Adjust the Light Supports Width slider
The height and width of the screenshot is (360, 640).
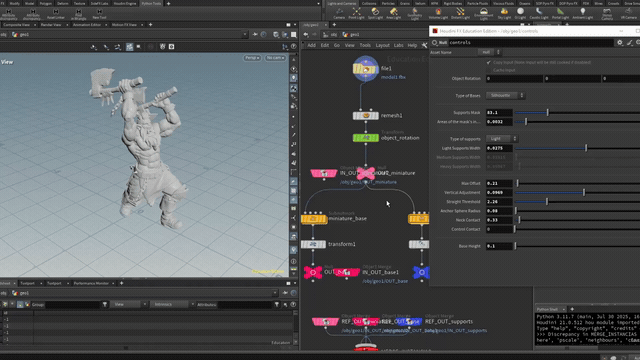[577, 148]
